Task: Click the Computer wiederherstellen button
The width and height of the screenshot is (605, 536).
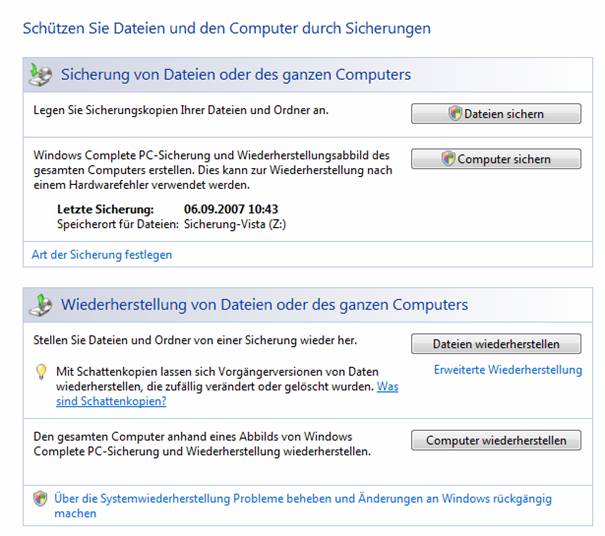Action: click(496, 440)
